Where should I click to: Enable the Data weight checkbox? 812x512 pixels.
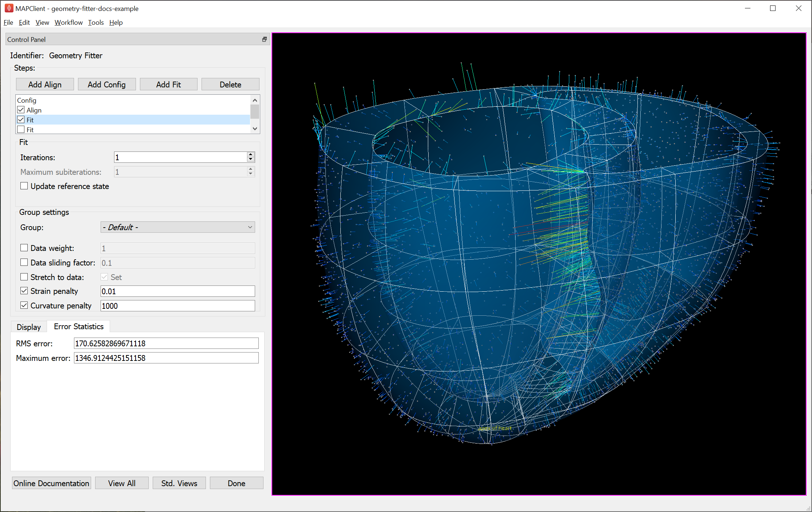[24, 248]
